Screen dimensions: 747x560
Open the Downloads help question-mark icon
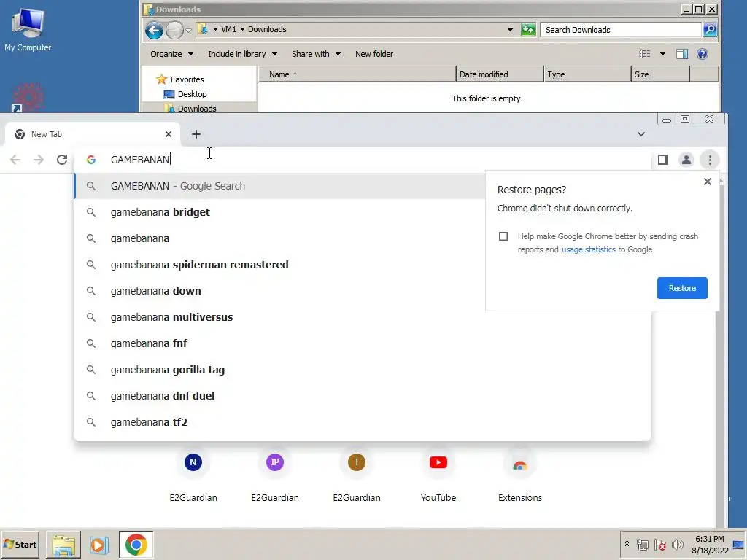[702, 54]
